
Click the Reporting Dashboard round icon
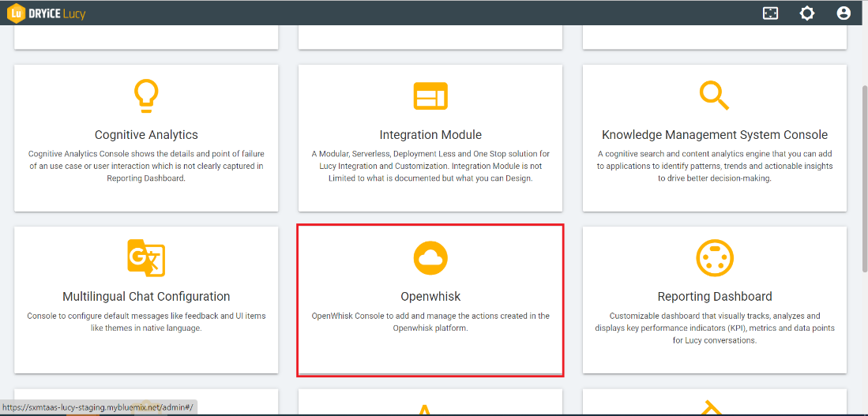[715, 258]
